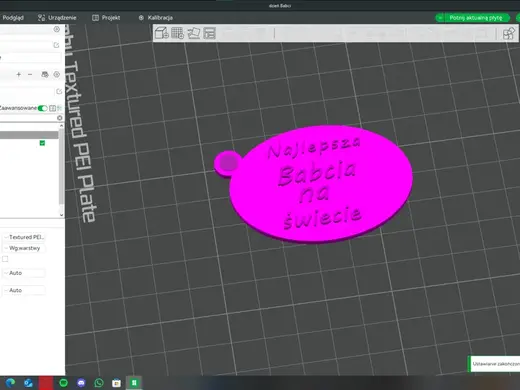The height and width of the screenshot is (390, 520).
Task: Open WhatsApp from taskbar
Action: pyautogui.click(x=99, y=383)
